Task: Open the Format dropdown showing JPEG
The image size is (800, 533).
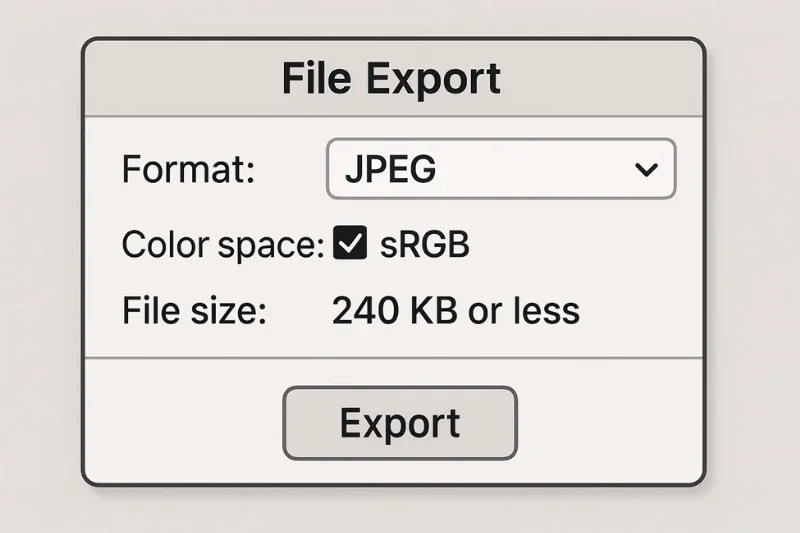Action: (x=500, y=169)
